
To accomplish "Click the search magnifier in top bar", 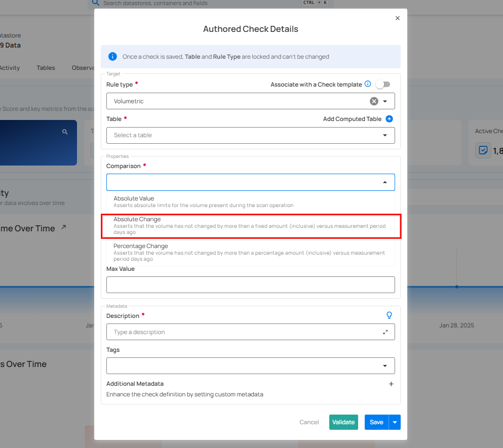I will click(95, 3).
